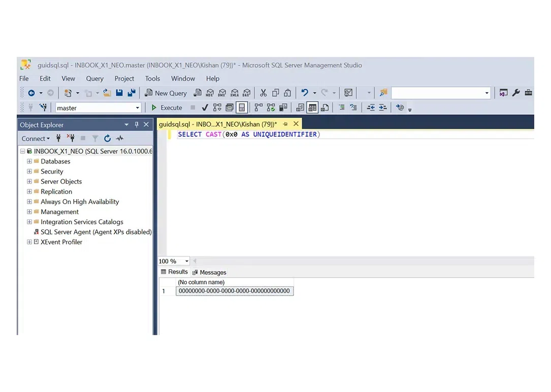
Task: Open the Connect dropdown in Object Explorer
Action: (36, 139)
